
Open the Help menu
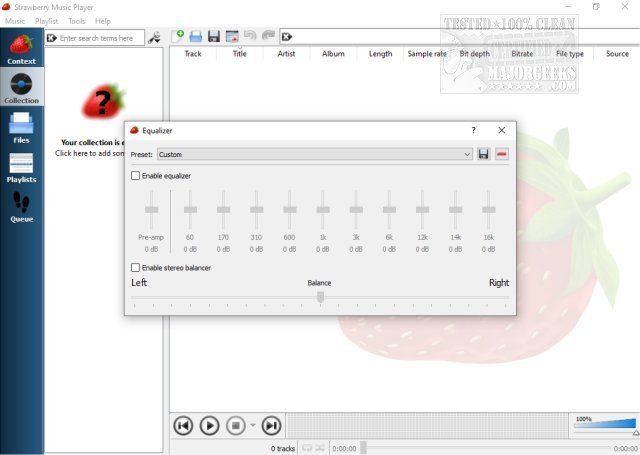click(x=102, y=21)
